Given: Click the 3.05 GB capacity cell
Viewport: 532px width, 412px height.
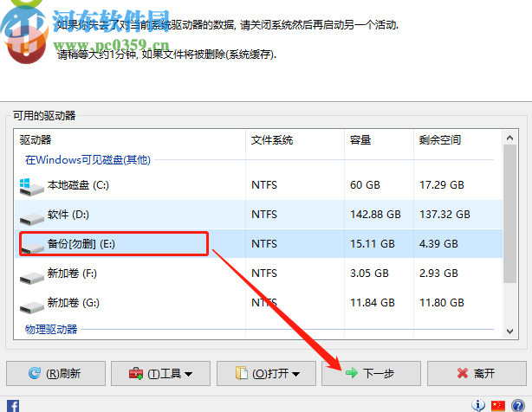Looking at the screenshot, I should [369, 274].
